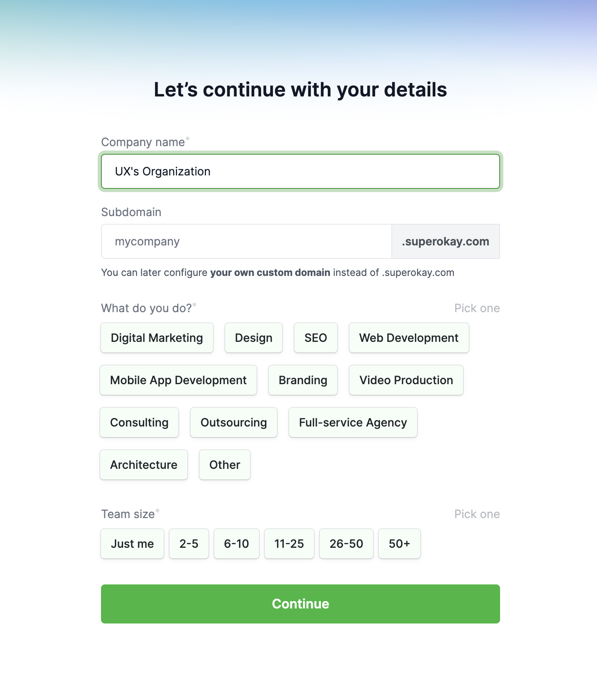Pick Full-service Agency
Screen dimensions: 597x700
click(353, 422)
